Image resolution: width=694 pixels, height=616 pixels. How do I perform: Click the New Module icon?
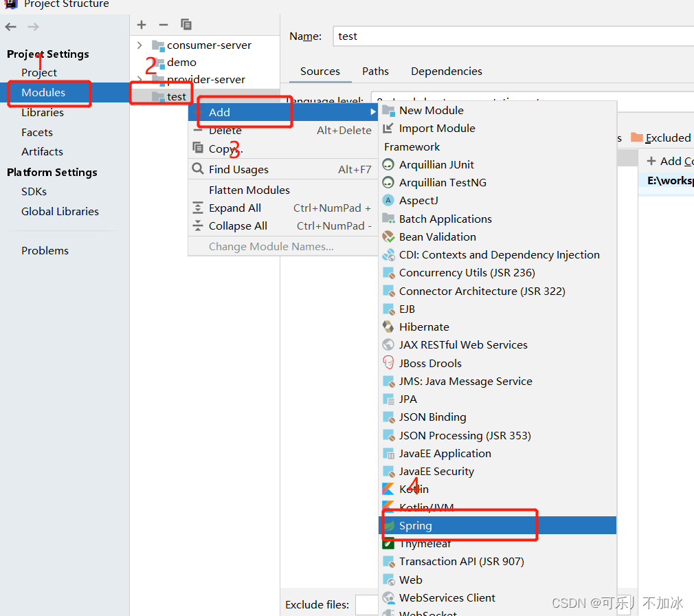[x=388, y=110]
